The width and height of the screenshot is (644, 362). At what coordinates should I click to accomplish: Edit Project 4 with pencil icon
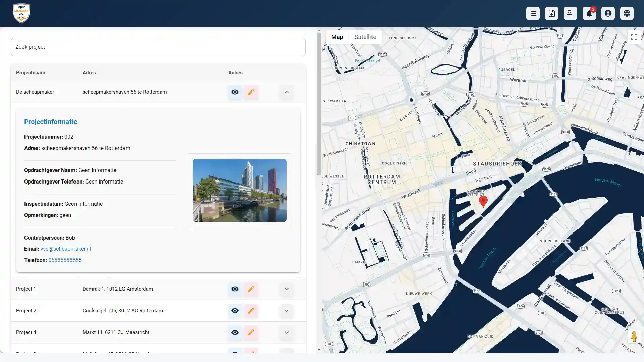click(251, 332)
